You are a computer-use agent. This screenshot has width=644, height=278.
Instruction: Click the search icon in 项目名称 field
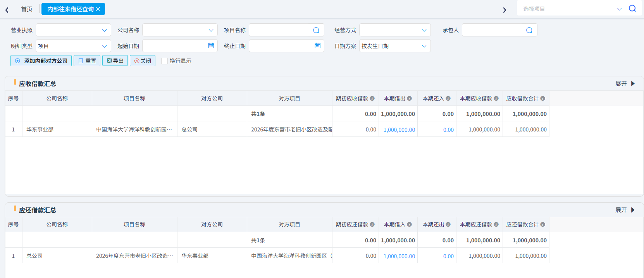316,30
